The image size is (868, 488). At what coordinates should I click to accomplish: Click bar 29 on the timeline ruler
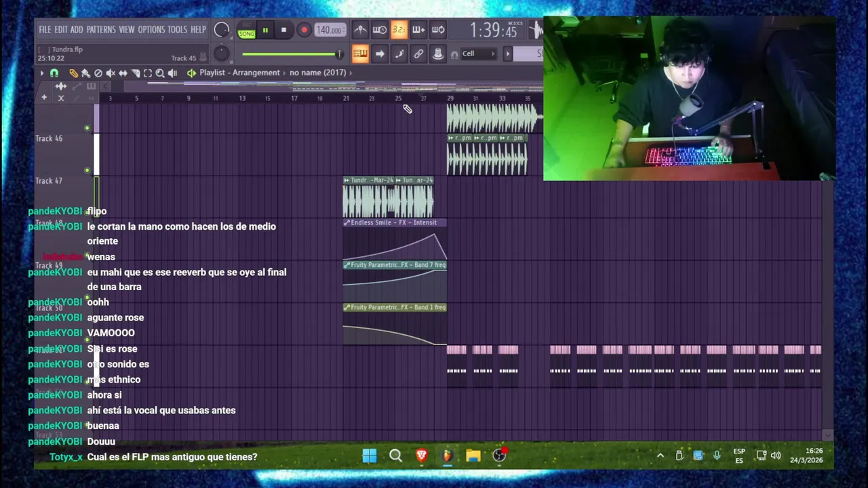point(450,99)
